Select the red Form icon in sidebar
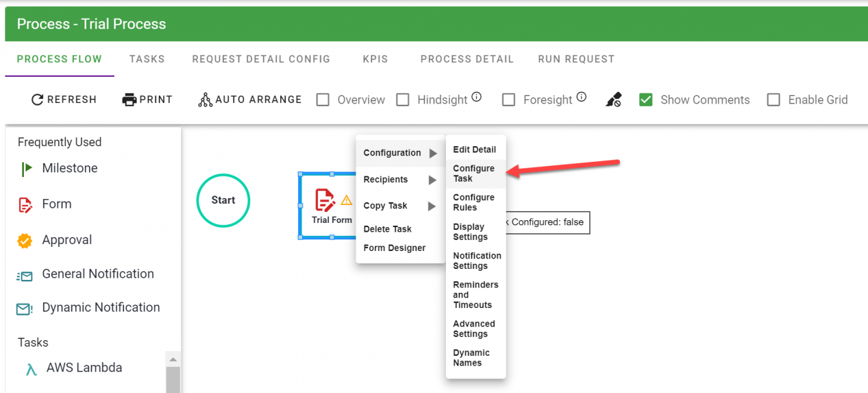This screenshot has width=868, height=393. pyautogui.click(x=25, y=204)
